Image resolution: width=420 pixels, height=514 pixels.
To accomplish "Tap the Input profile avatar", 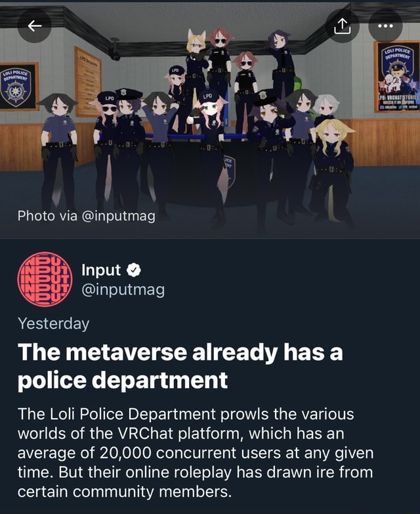I will 45,279.
